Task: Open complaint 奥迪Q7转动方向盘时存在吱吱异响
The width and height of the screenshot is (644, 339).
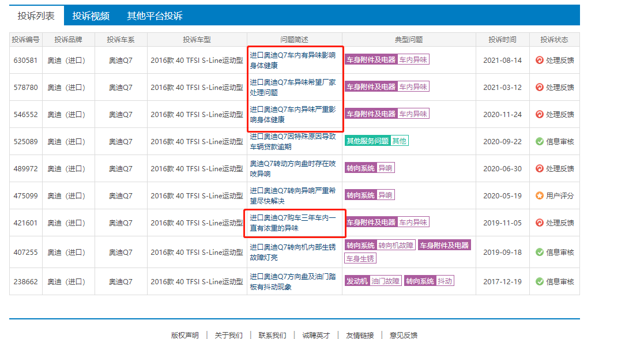Action: click(x=293, y=168)
